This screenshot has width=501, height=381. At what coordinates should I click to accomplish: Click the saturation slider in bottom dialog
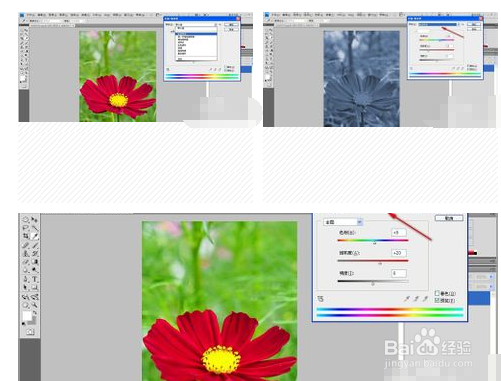click(x=373, y=261)
